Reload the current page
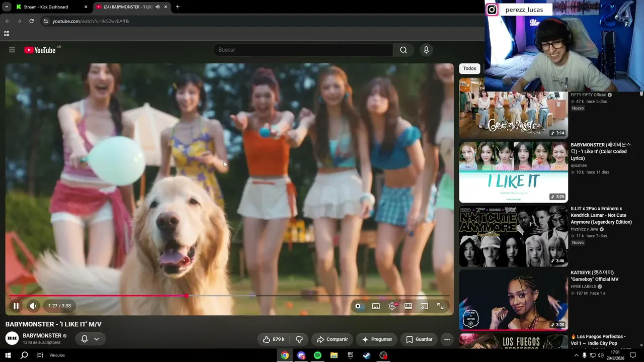 pyautogui.click(x=31, y=21)
